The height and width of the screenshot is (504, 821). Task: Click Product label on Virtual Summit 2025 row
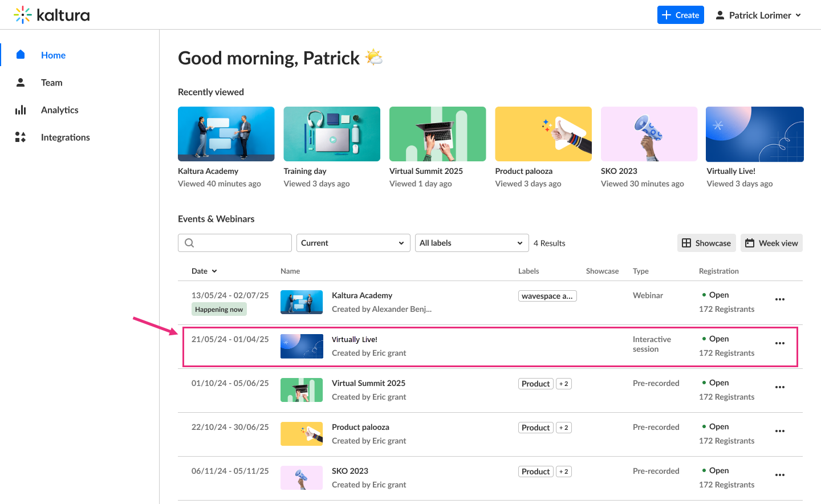(536, 384)
